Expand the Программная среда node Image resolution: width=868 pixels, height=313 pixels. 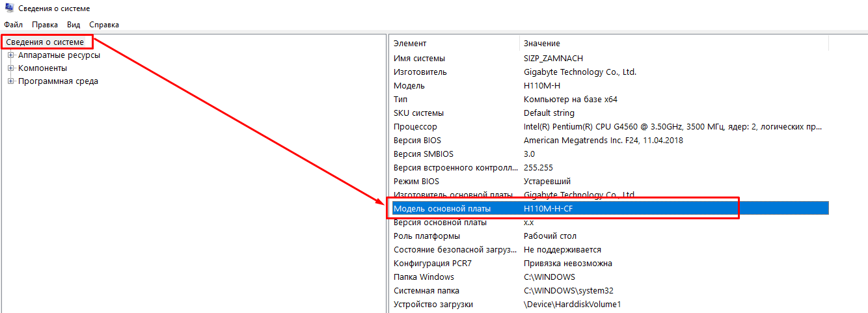click(x=10, y=81)
